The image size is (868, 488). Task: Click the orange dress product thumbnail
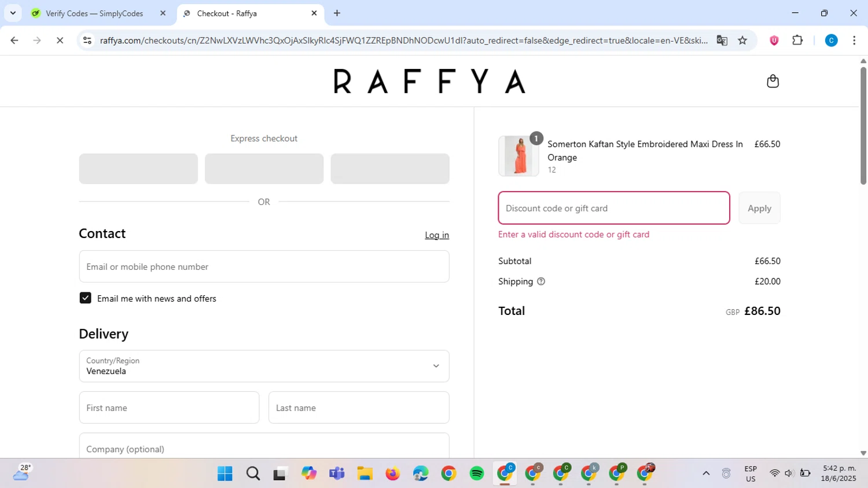518,156
